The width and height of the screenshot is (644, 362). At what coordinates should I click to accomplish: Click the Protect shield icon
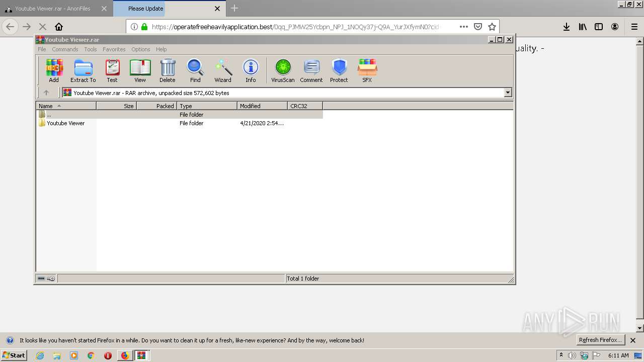pos(339,70)
